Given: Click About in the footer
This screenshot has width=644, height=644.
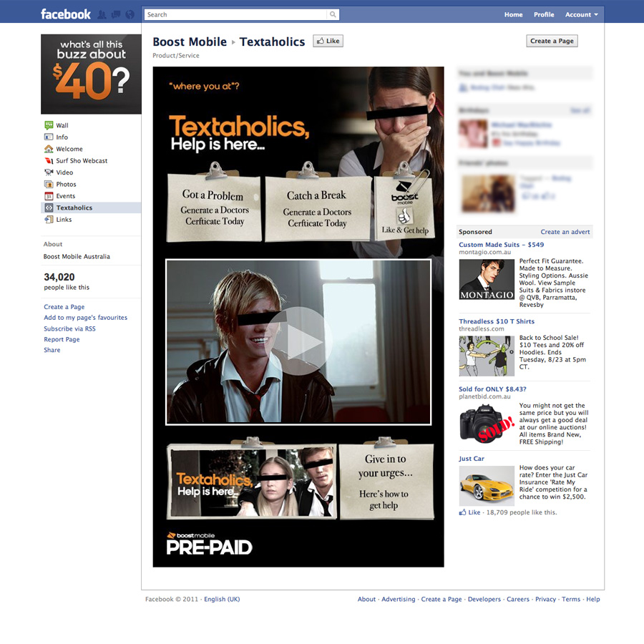Looking at the screenshot, I should [366, 599].
